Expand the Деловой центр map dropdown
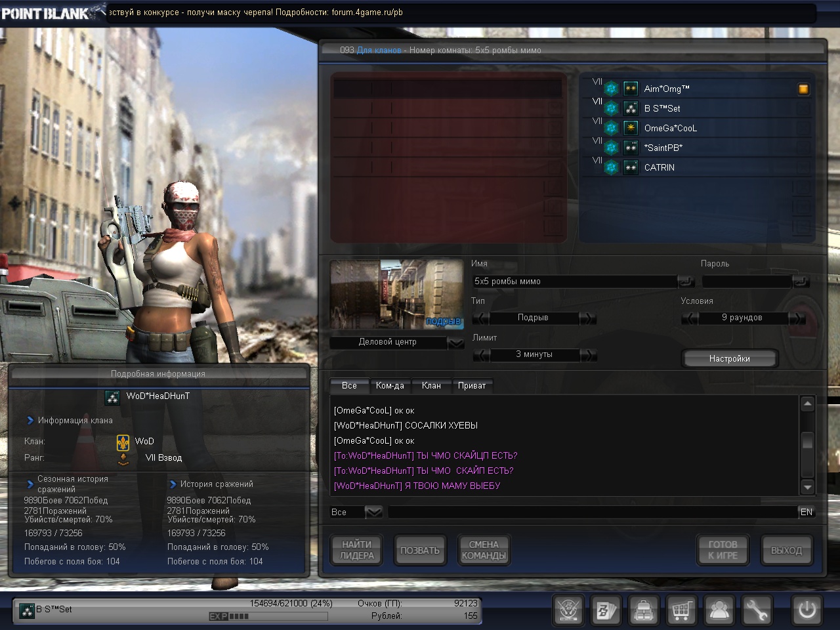The height and width of the screenshot is (630, 840). (455, 343)
